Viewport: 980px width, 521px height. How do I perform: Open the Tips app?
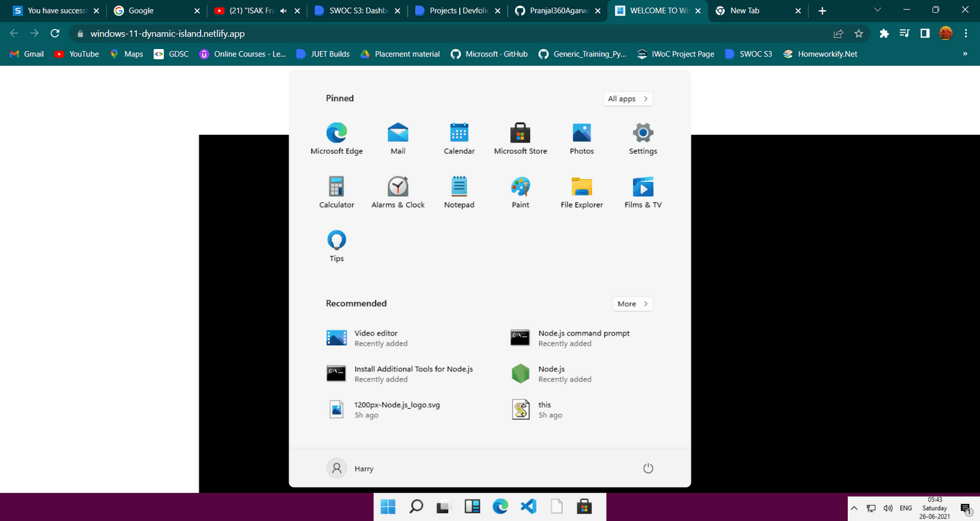pos(337,246)
